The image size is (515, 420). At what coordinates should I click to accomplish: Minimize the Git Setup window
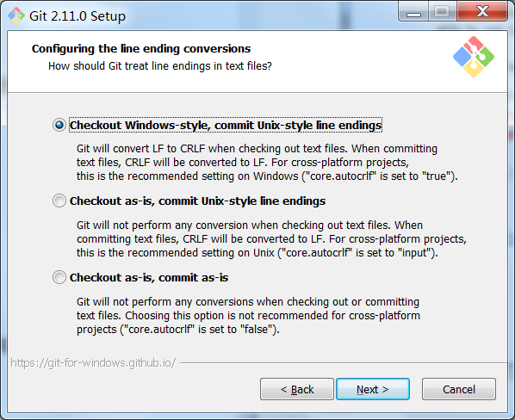tap(413, 12)
